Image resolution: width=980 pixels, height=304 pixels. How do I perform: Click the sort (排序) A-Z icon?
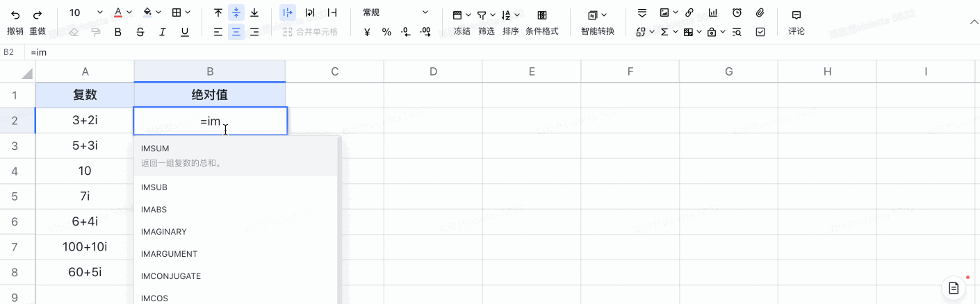click(x=506, y=15)
